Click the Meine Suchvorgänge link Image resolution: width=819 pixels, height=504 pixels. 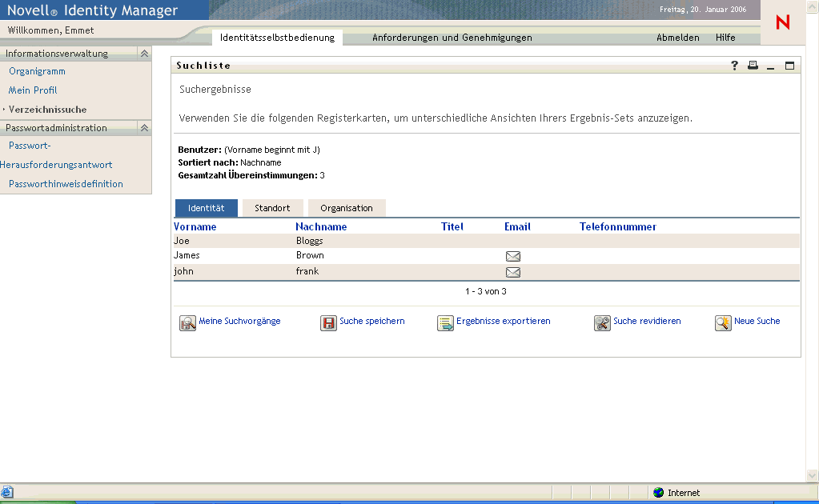[239, 321]
